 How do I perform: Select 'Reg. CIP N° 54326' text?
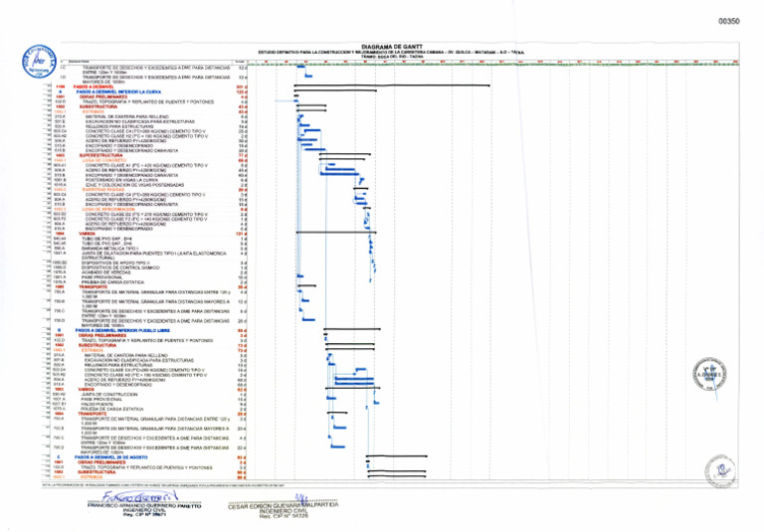coord(284,515)
